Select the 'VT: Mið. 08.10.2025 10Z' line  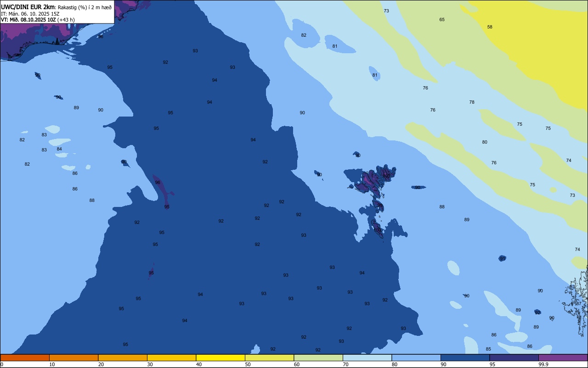28,20
